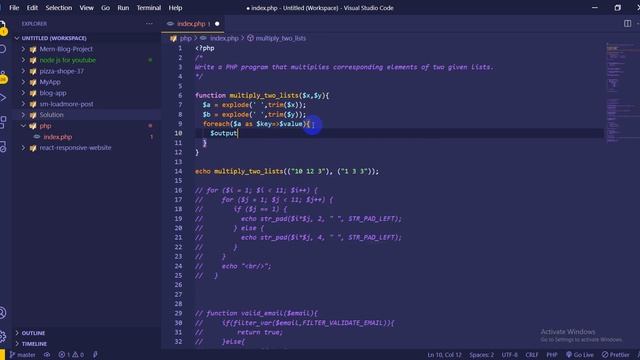
Task: Click the Mern-Blog-Project folder icon
Action: coord(33,49)
